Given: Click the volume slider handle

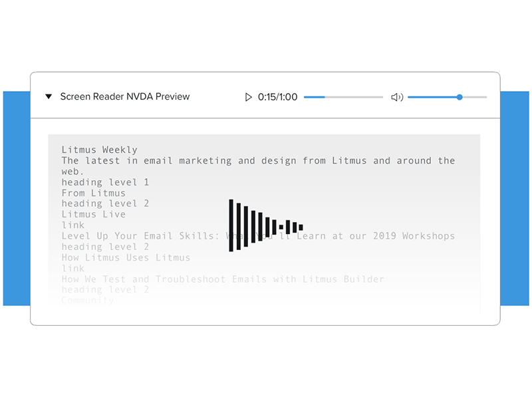Looking at the screenshot, I should click(x=460, y=97).
